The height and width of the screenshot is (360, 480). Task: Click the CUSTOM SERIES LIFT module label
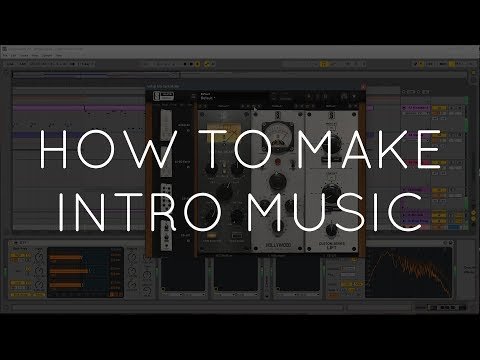tap(331, 246)
